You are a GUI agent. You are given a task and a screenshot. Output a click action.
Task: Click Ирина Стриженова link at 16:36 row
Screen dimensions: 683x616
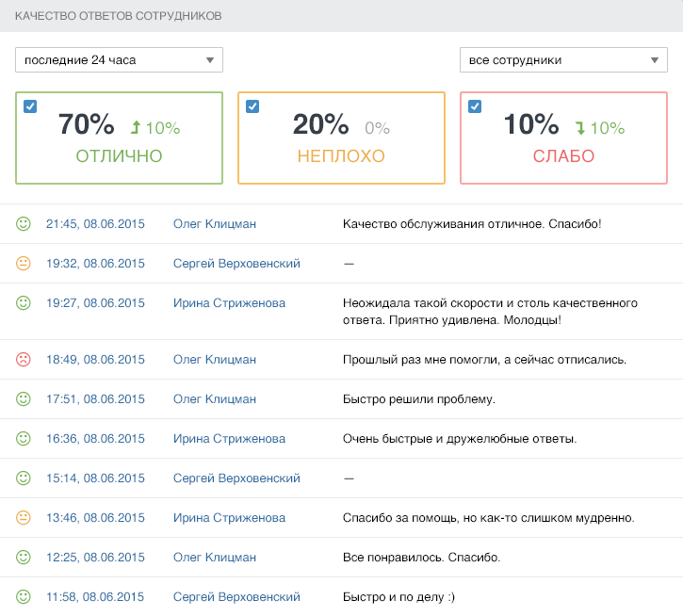pyautogui.click(x=229, y=439)
